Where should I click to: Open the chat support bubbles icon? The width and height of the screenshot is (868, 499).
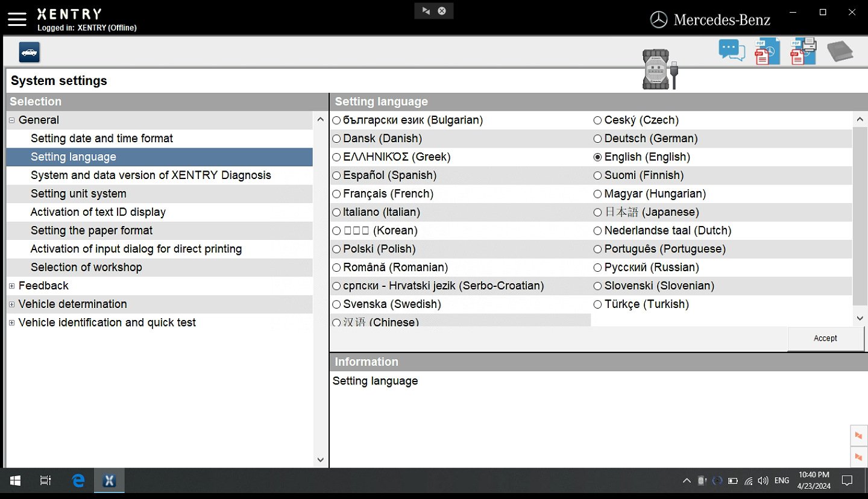(x=732, y=51)
